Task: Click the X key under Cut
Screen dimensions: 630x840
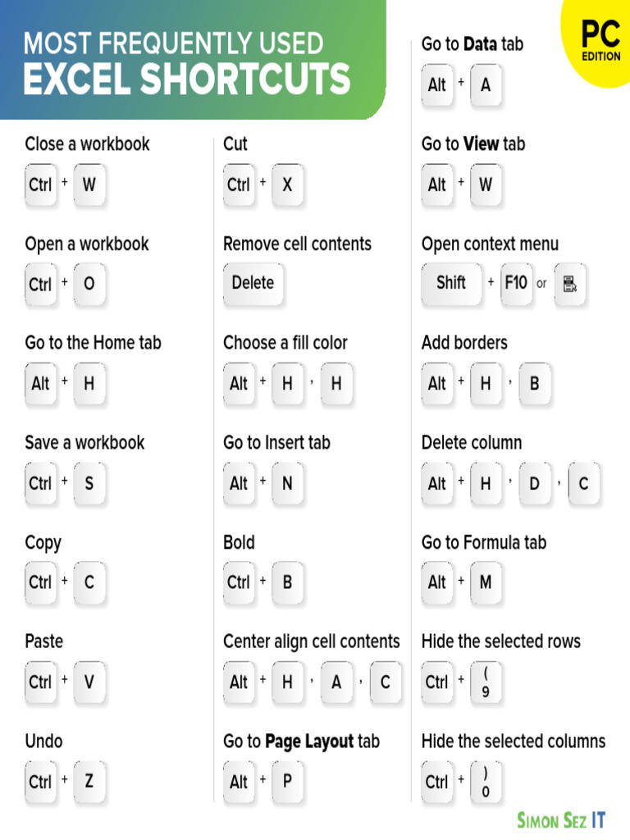Action: 287,185
